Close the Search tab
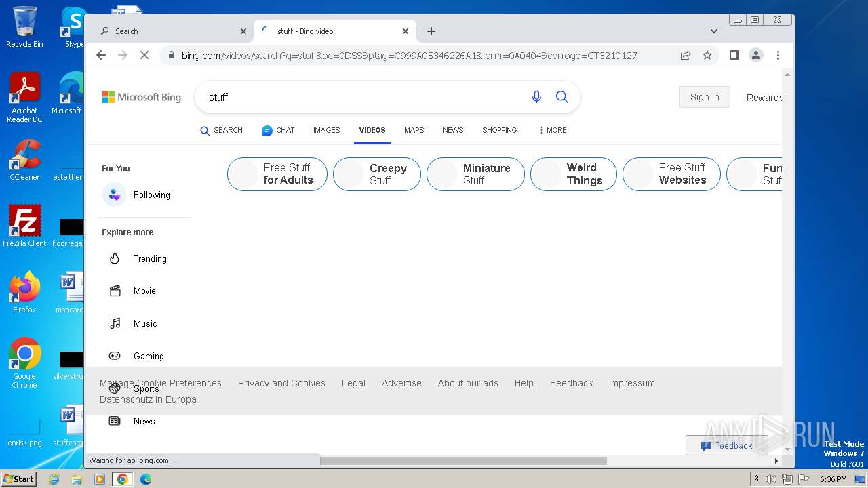This screenshot has width=868, height=488. pyautogui.click(x=243, y=31)
